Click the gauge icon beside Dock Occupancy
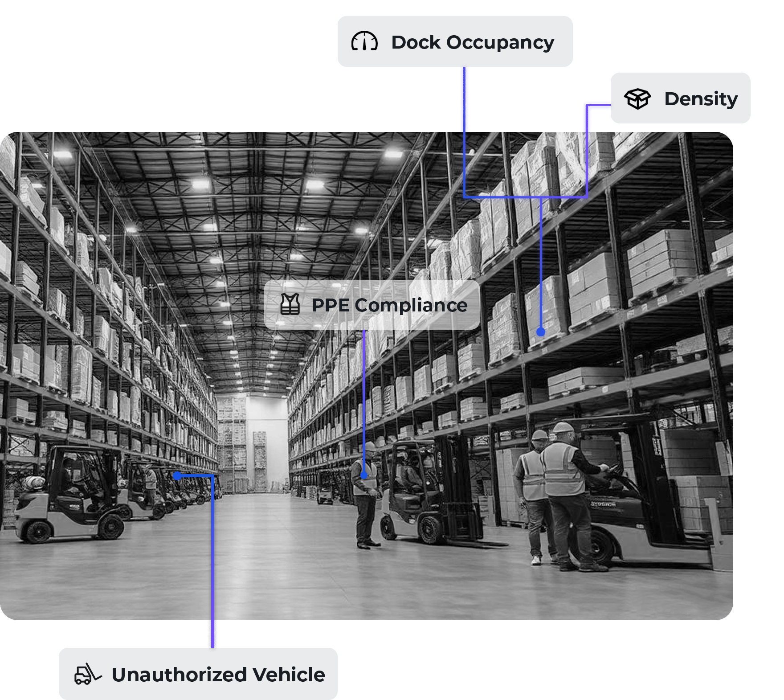Image resolution: width=784 pixels, height=700 pixels. tap(364, 42)
